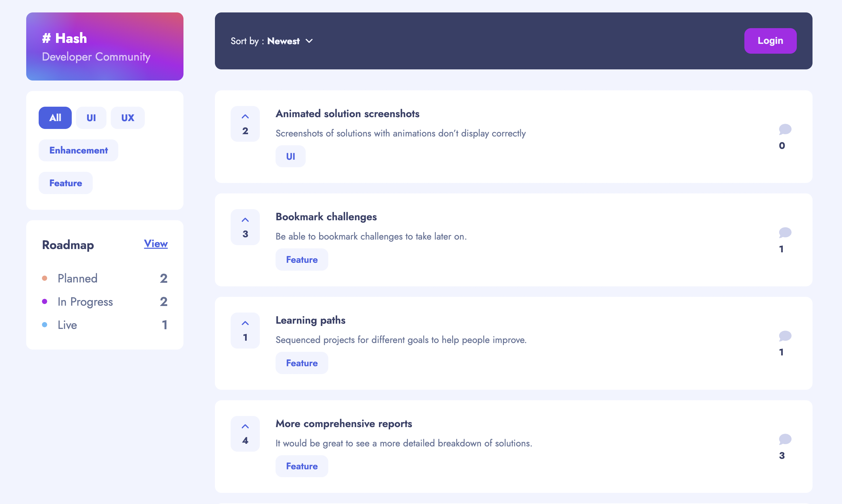This screenshot has width=842, height=504.
Task: Click the comment icon on Learning paths
Action: click(x=785, y=336)
